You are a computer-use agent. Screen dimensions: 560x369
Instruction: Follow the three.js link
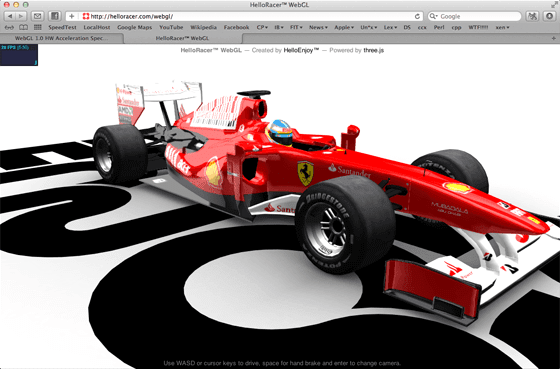374,50
